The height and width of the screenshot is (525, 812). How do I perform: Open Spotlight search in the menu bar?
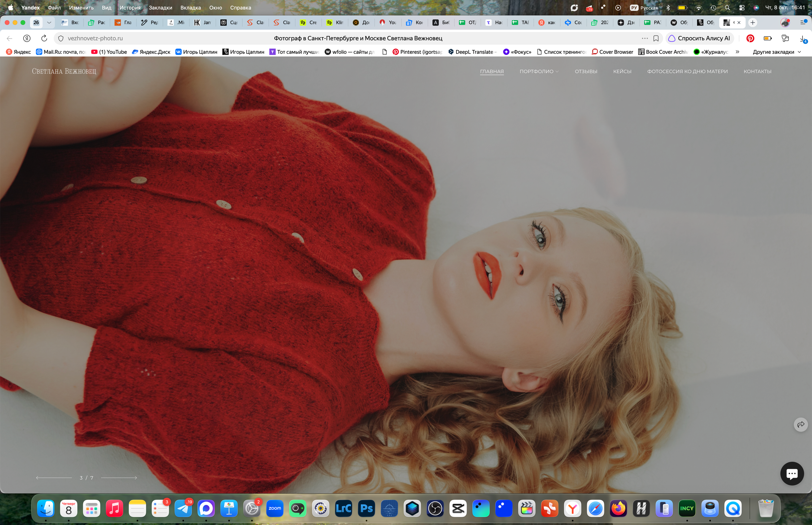(x=727, y=8)
